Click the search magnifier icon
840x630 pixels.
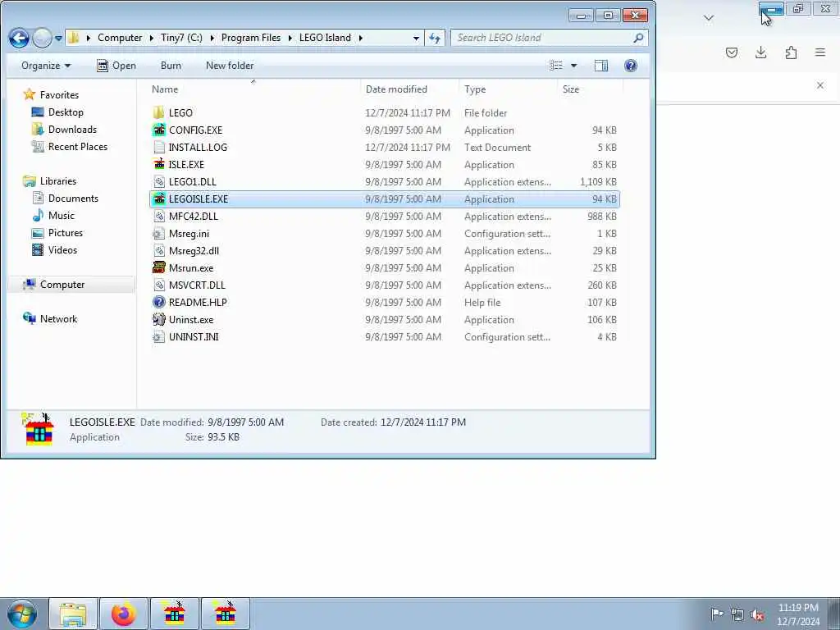[x=637, y=38]
